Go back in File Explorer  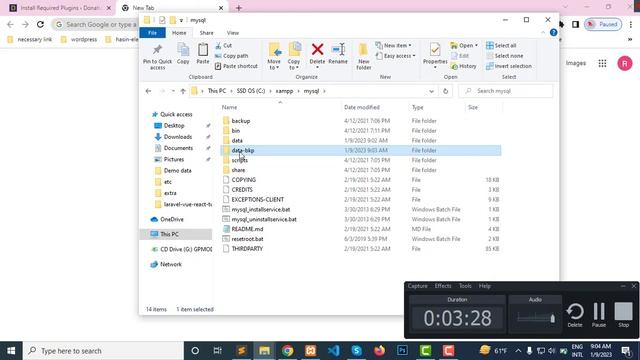[x=149, y=91]
